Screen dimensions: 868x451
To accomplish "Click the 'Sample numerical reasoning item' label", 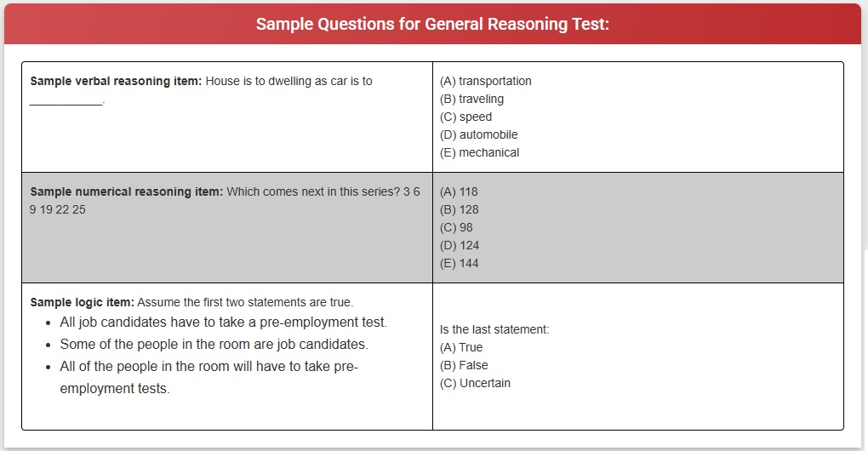I will click(x=127, y=191).
